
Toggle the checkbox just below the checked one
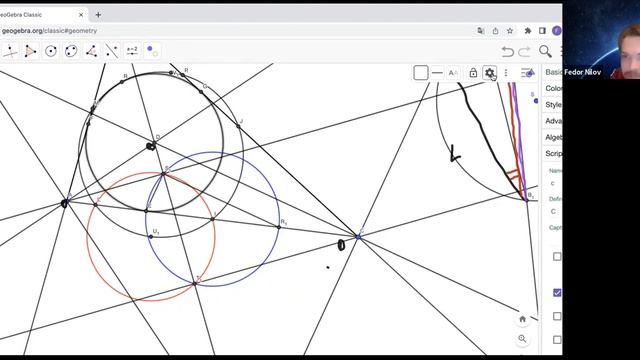click(x=557, y=316)
